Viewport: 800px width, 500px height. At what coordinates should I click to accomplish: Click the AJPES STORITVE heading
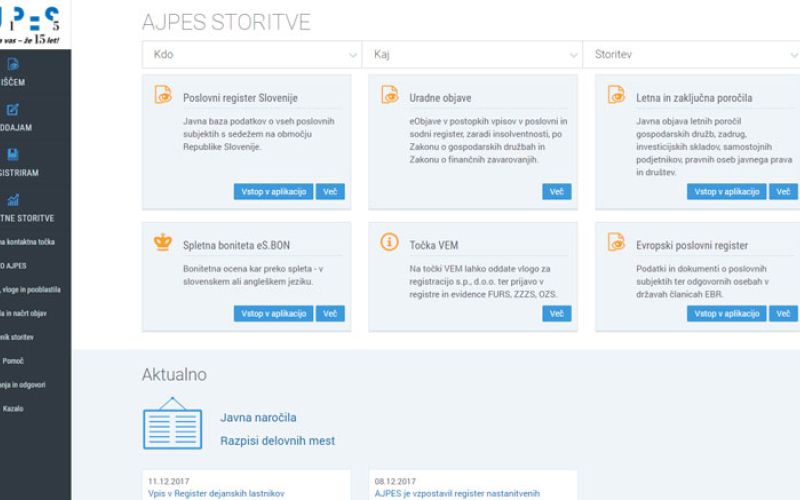point(226,22)
